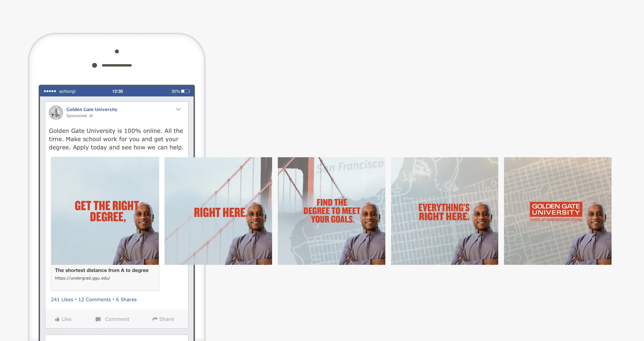View the 241 Likes count
This screenshot has width=644, height=341.
[62, 300]
